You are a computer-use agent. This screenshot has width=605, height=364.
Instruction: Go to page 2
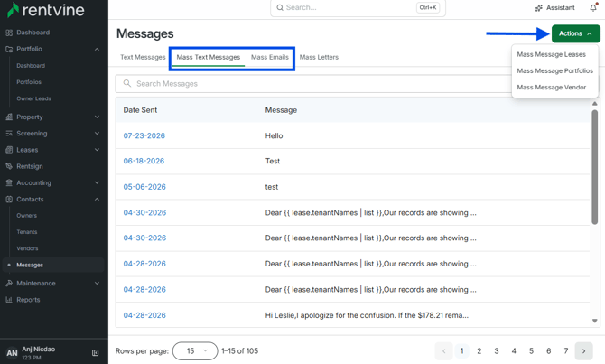(479, 350)
